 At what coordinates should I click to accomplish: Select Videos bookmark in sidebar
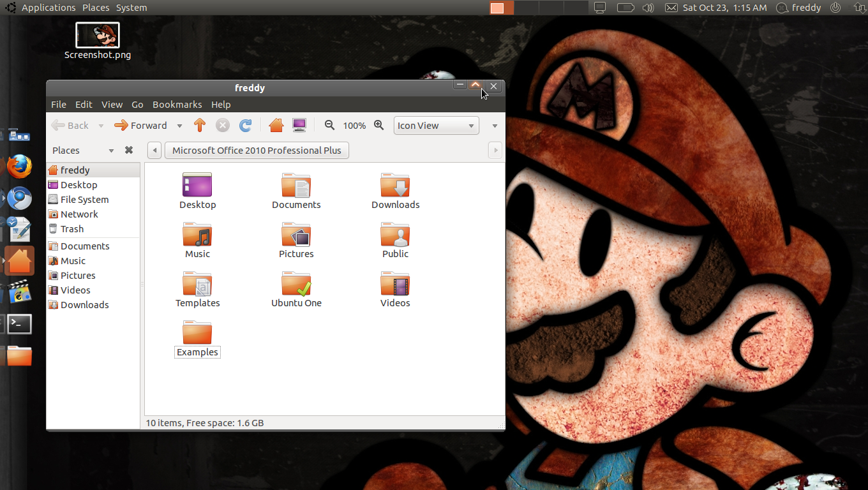click(93, 290)
